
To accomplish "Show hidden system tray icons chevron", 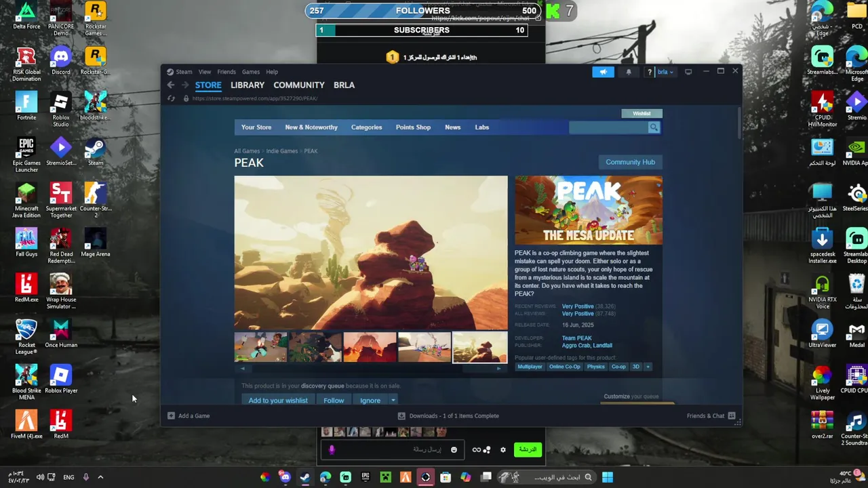I will (100, 477).
